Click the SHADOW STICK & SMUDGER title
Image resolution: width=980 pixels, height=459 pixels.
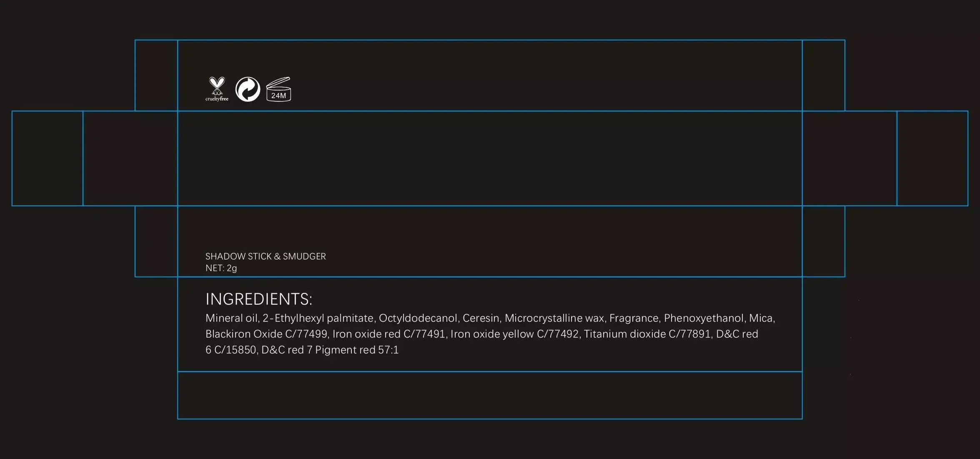[266, 256]
